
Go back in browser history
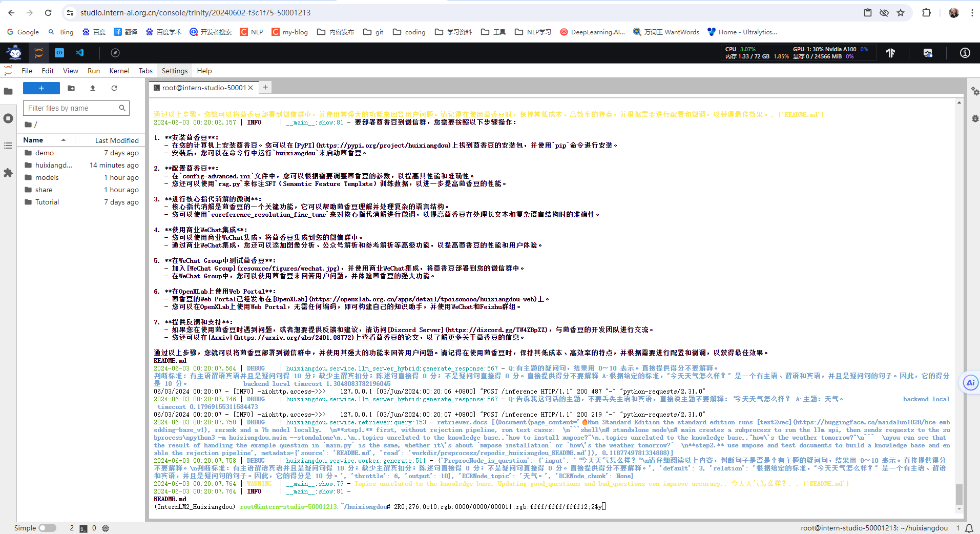tap(11, 13)
